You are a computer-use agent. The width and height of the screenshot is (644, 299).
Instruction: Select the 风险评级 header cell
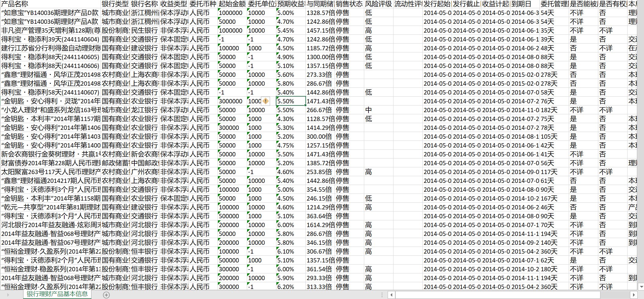tap(379, 4)
